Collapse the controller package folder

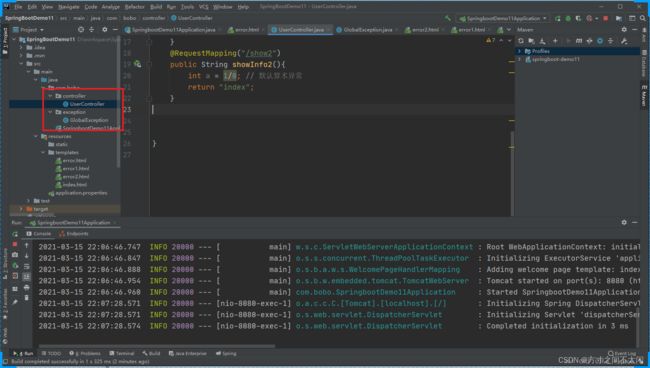click(51, 96)
